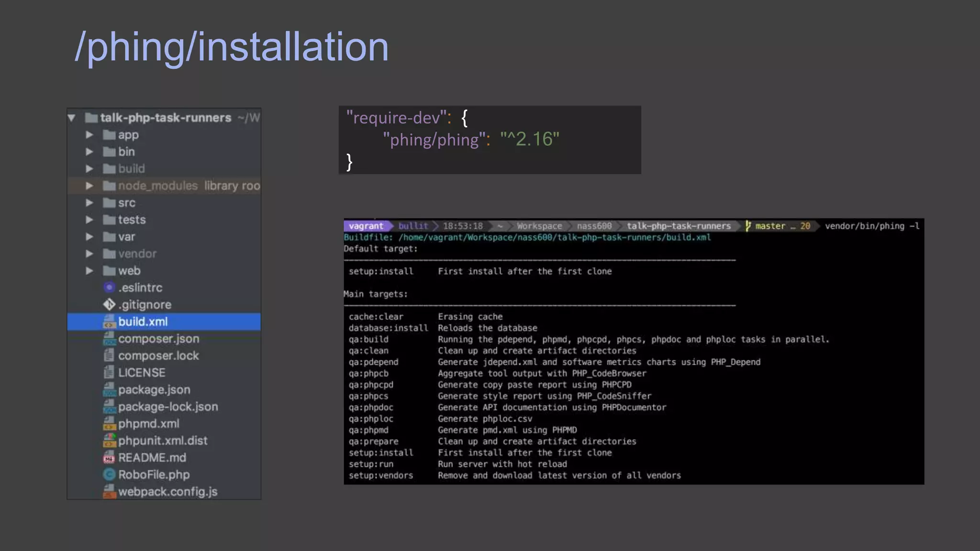Screen dimensions: 980x551
Task: Expand the bin folder arrow
Action: 89,152
